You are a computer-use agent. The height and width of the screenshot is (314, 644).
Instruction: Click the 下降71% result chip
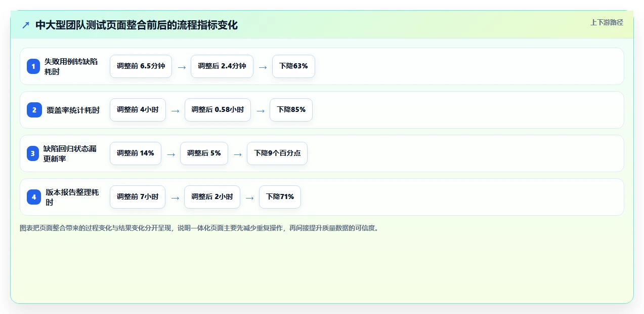pos(280,197)
